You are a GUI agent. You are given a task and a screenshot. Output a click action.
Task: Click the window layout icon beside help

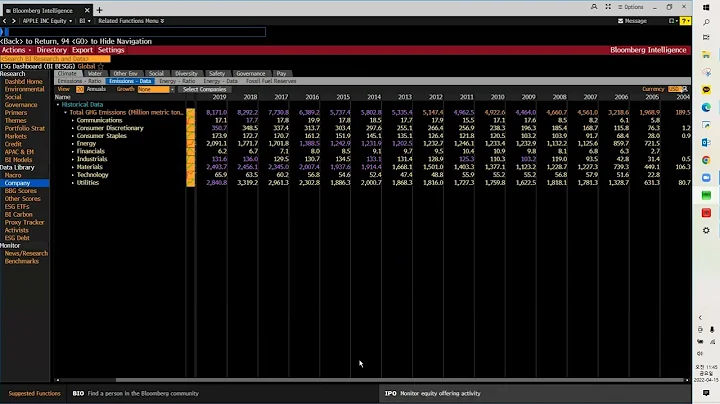coord(673,21)
